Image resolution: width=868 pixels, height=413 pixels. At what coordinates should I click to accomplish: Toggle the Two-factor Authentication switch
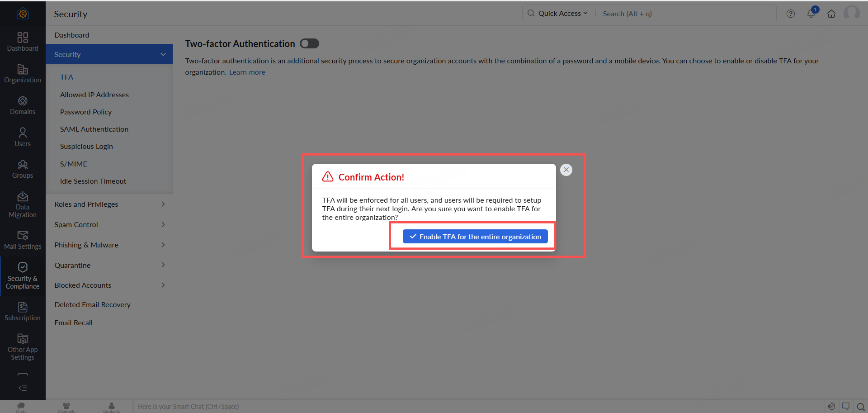click(309, 43)
